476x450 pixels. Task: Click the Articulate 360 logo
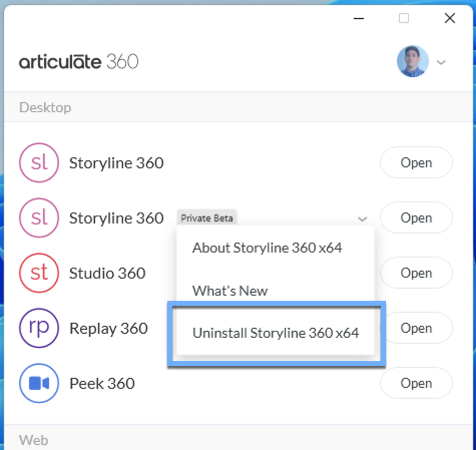pos(79,62)
